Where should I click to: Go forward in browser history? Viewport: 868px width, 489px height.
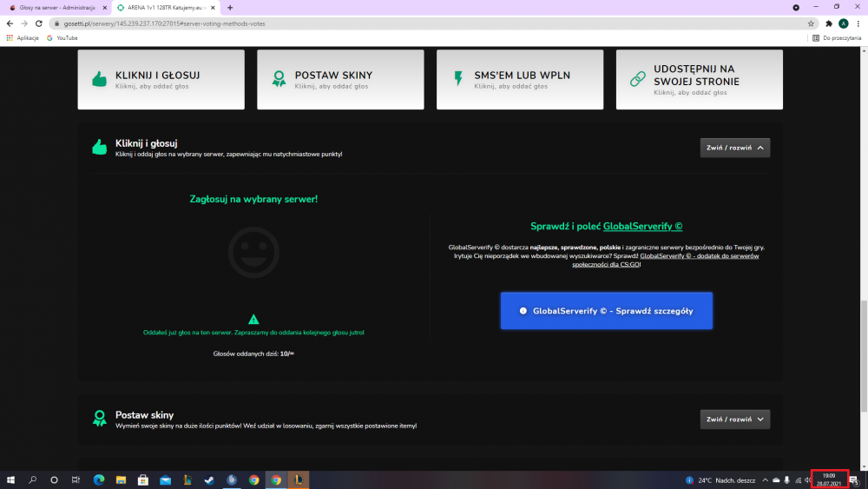(24, 23)
